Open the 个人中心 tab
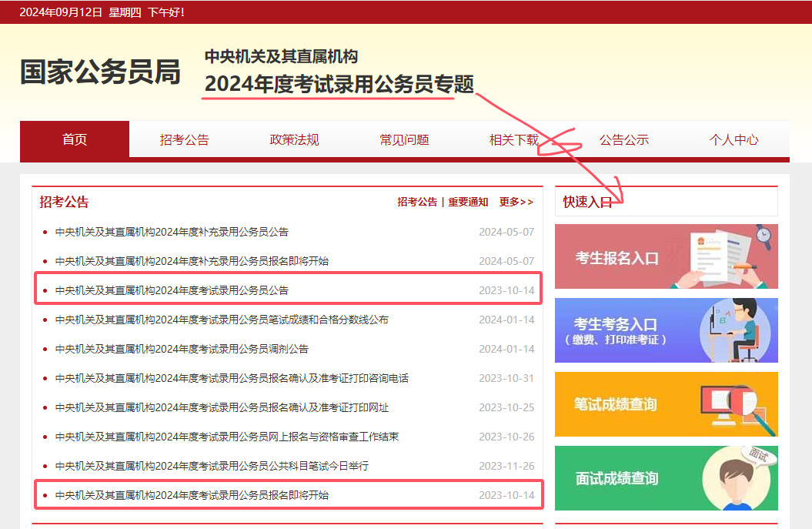Image resolution: width=812 pixels, height=529 pixels. [733, 140]
